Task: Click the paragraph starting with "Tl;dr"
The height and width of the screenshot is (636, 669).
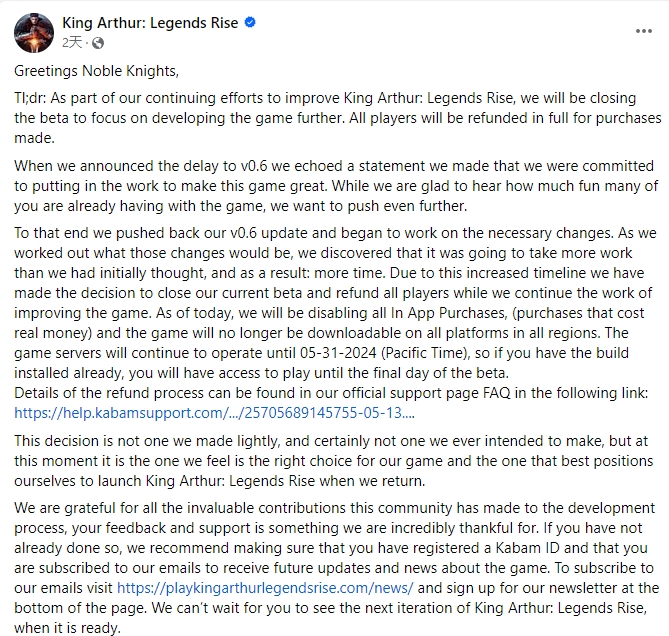Action: (337, 118)
